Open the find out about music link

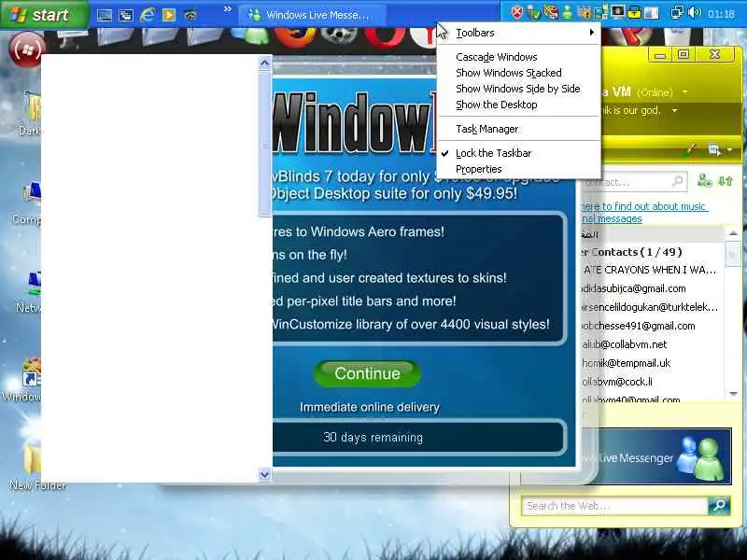(644, 213)
